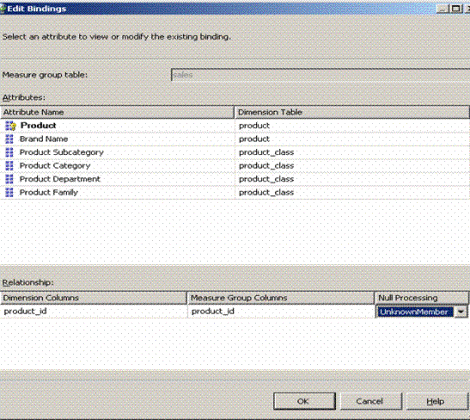The width and height of the screenshot is (470, 420).
Task: Click the Product Department attribute icon
Action: coord(9,179)
